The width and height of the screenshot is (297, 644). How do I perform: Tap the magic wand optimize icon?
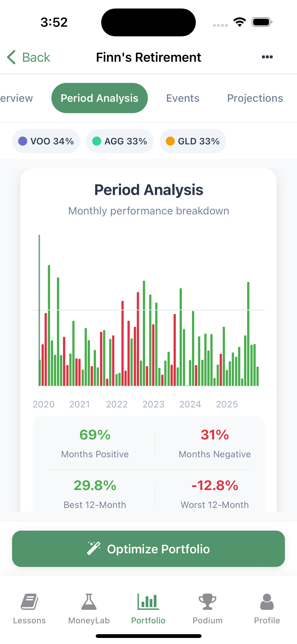pyautogui.click(x=94, y=548)
